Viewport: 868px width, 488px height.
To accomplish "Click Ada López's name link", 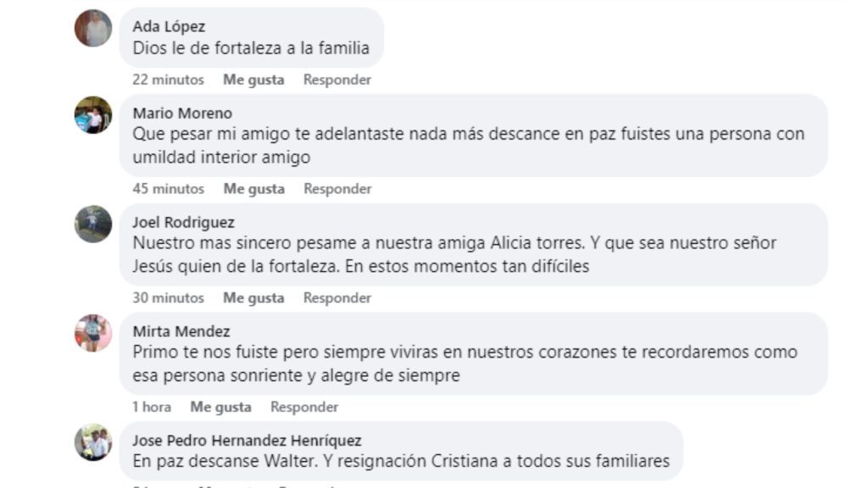I will (168, 26).
